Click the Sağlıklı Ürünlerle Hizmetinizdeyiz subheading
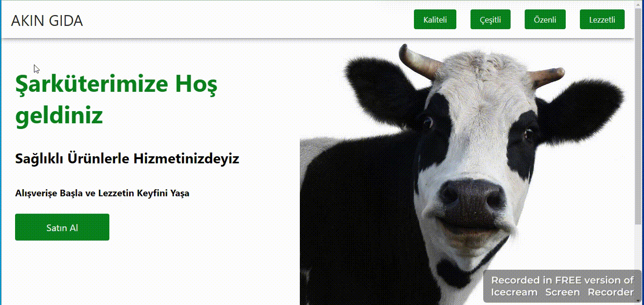Viewport: 644px width, 305px height. pyautogui.click(x=127, y=158)
